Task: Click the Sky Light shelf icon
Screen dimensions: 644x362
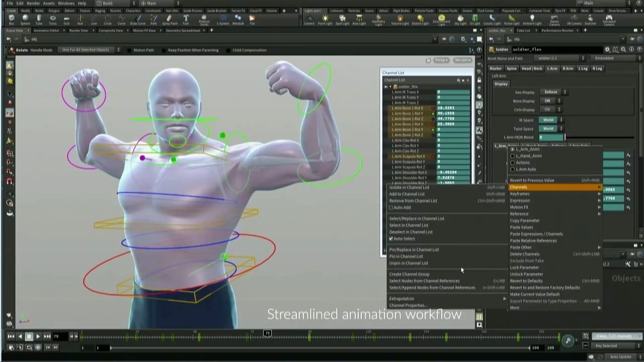Action: pyautogui.click(x=460, y=20)
